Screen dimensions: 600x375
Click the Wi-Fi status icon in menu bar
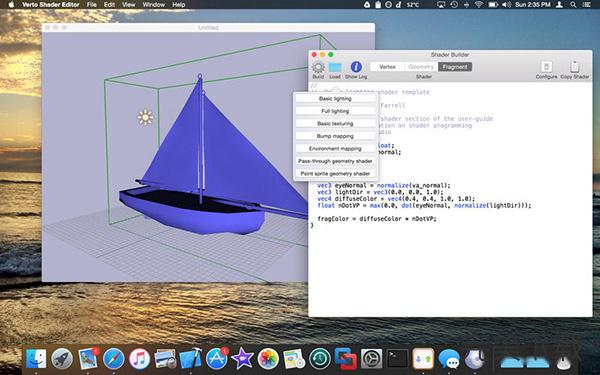click(x=479, y=5)
